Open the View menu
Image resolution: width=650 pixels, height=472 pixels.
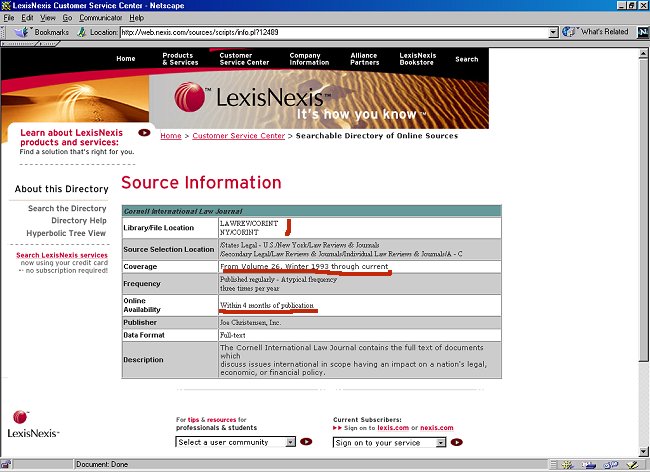click(48, 18)
